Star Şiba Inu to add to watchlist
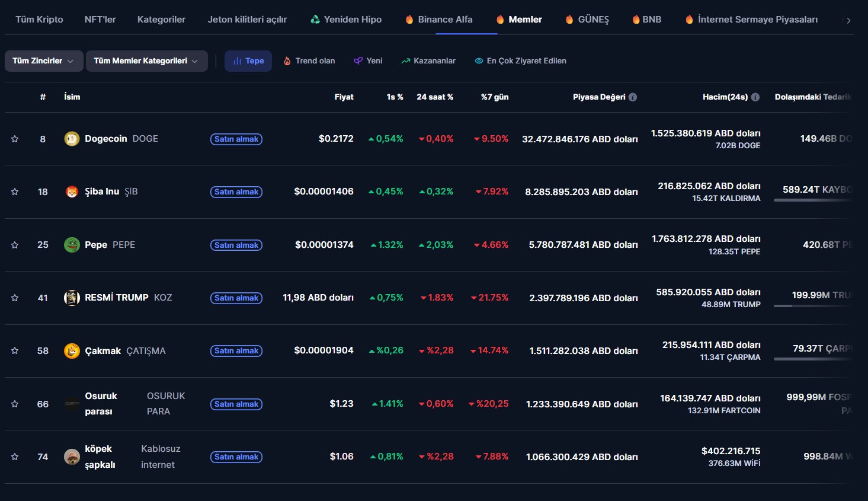The height and width of the screenshot is (501, 868). point(15,192)
